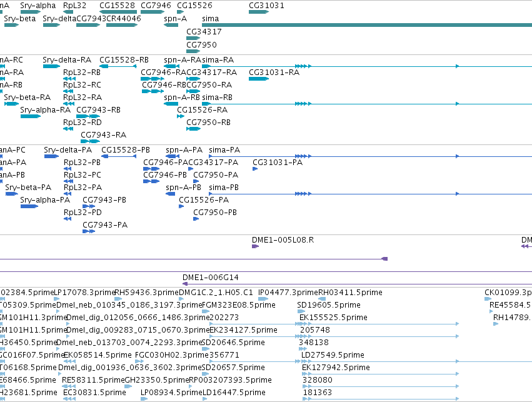Select the CG7943-RB transcript label
This screenshot has height=402, width=532.
(98, 110)
